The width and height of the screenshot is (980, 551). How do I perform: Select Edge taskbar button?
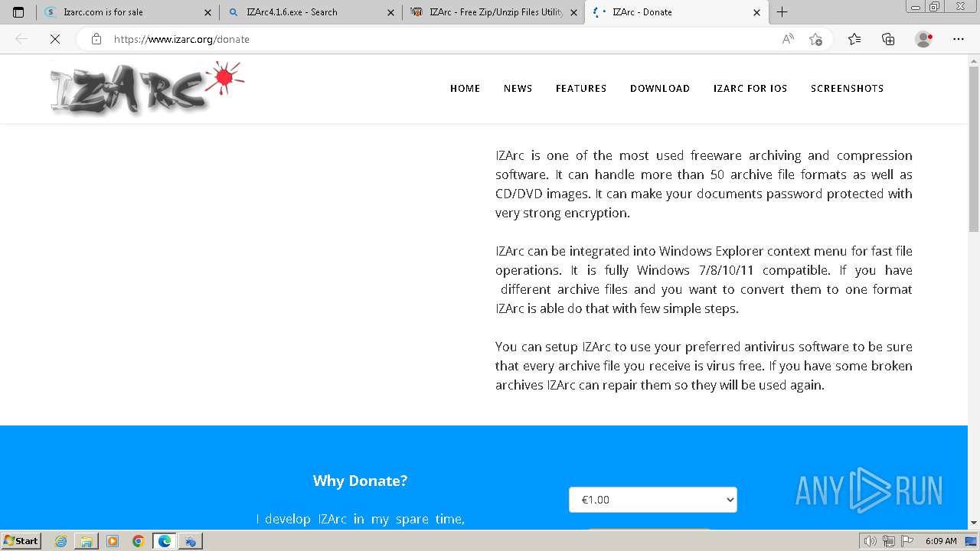[165, 541]
